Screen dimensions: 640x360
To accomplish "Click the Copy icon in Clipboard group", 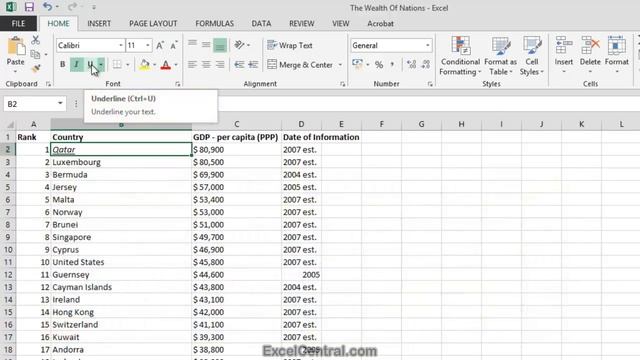I will coord(36,54).
